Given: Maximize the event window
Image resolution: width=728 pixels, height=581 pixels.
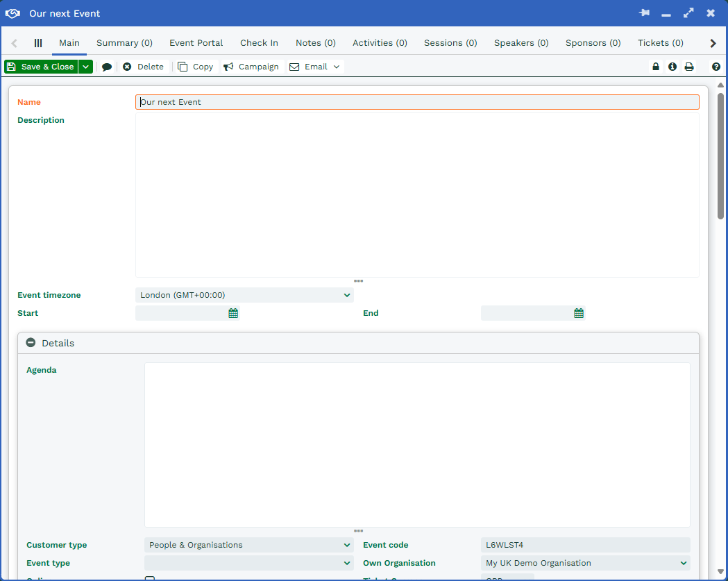Looking at the screenshot, I should pos(688,13).
